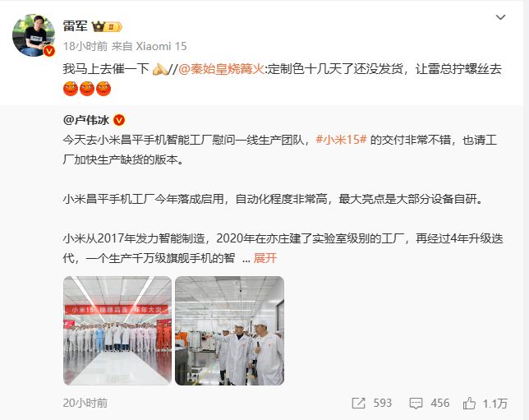Click the gold crown membership badge
Viewport: 529px width, 420px height.
coord(107,26)
